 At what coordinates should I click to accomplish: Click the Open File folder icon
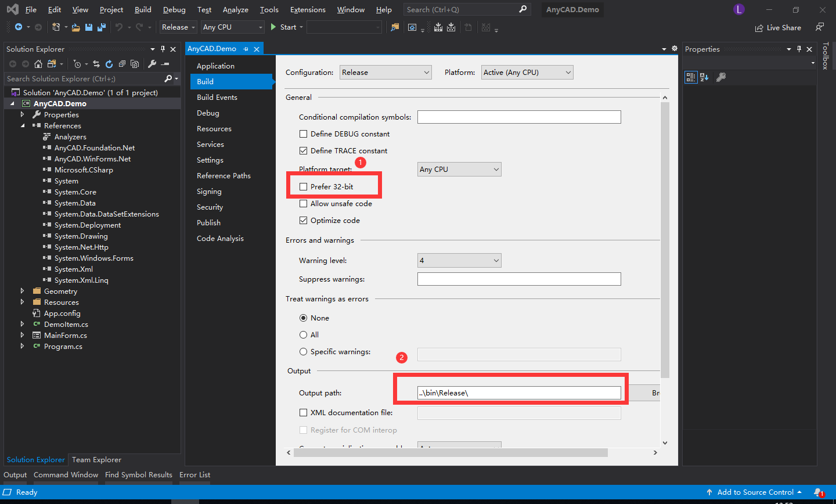[76, 27]
